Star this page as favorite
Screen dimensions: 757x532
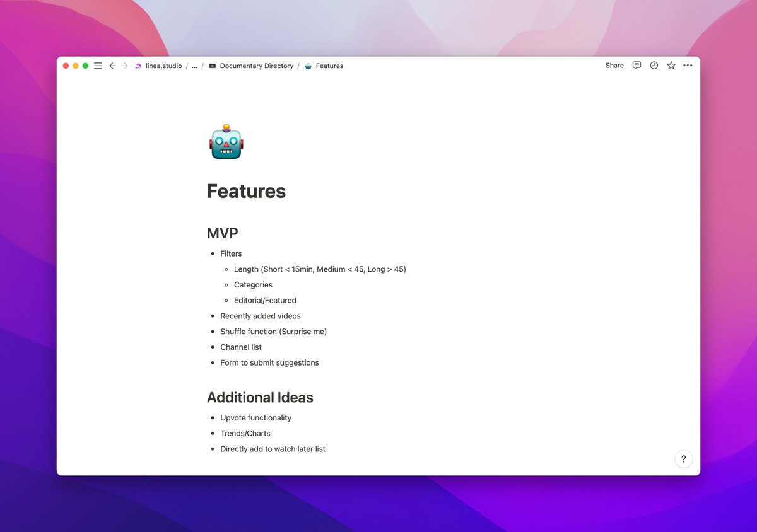click(671, 66)
